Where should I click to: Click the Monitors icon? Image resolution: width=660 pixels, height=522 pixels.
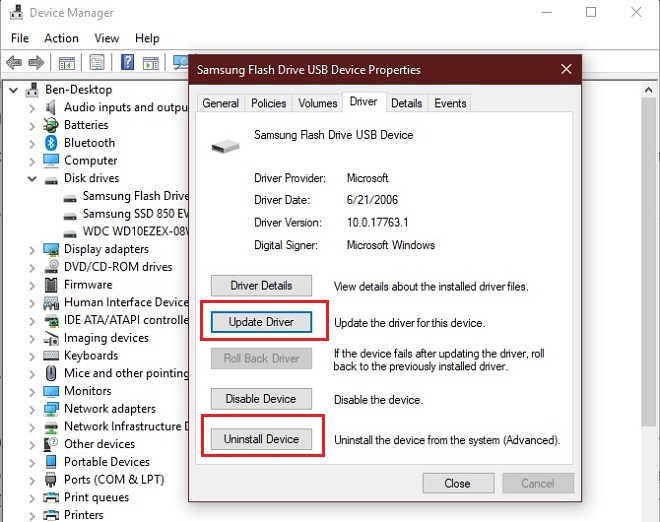pos(51,391)
